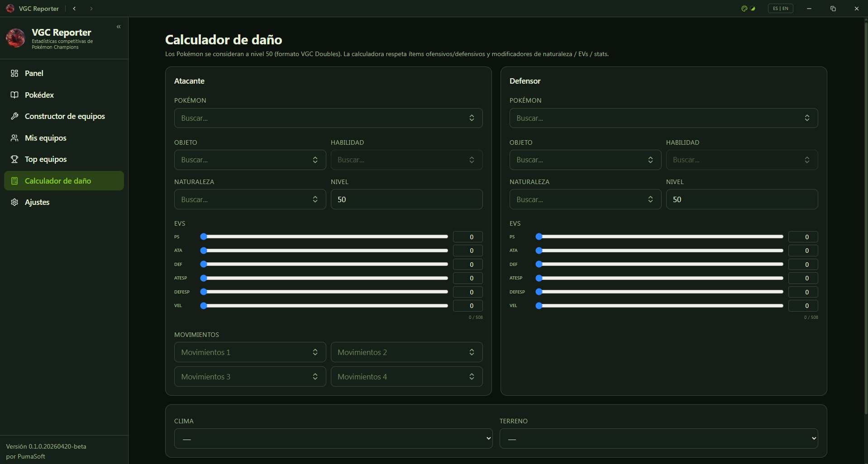Click the Defensor ATESP EV slider handle
The width and height of the screenshot is (868, 464).
tap(539, 278)
